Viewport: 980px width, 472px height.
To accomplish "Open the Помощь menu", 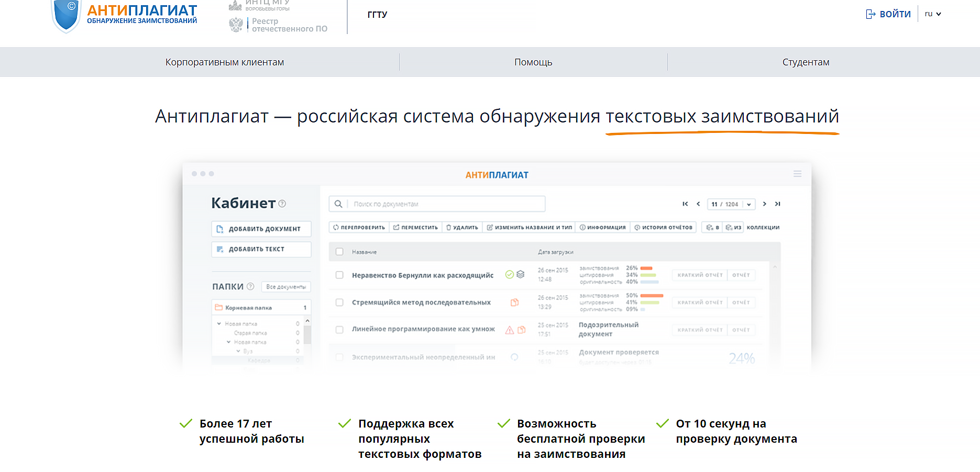I will click(533, 62).
